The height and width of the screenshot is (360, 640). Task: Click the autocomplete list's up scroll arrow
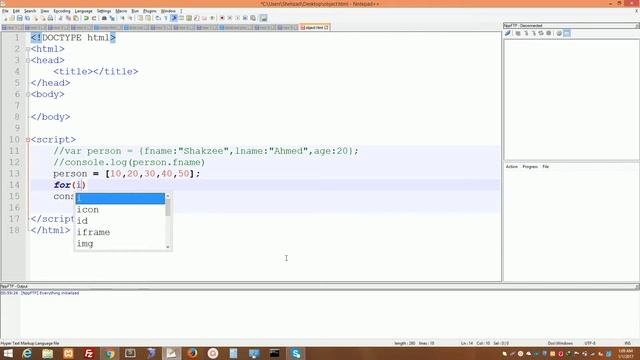pyautogui.click(x=168, y=196)
